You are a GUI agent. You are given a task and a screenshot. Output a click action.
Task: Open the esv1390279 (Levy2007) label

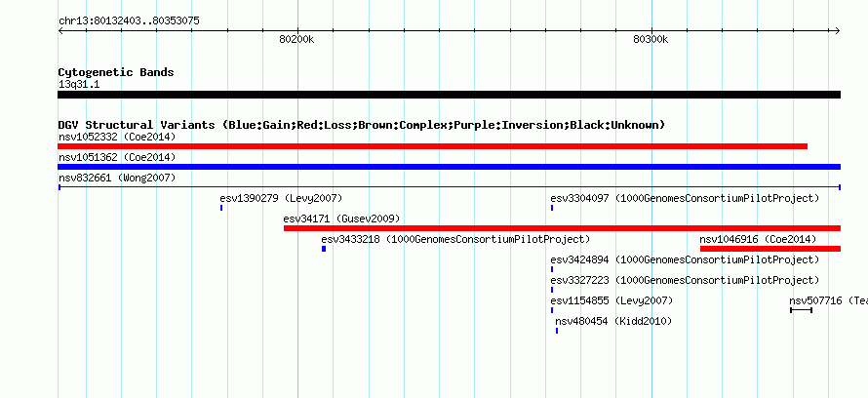[x=281, y=198]
